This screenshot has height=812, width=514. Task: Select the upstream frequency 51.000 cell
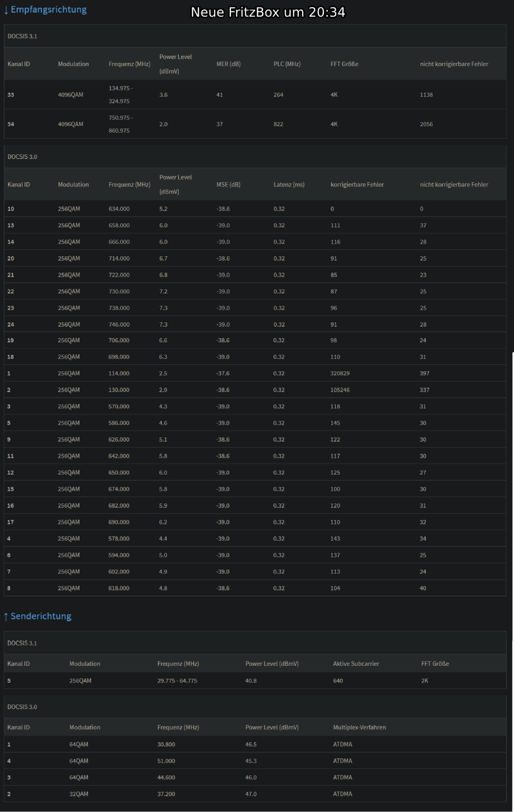[166, 761]
